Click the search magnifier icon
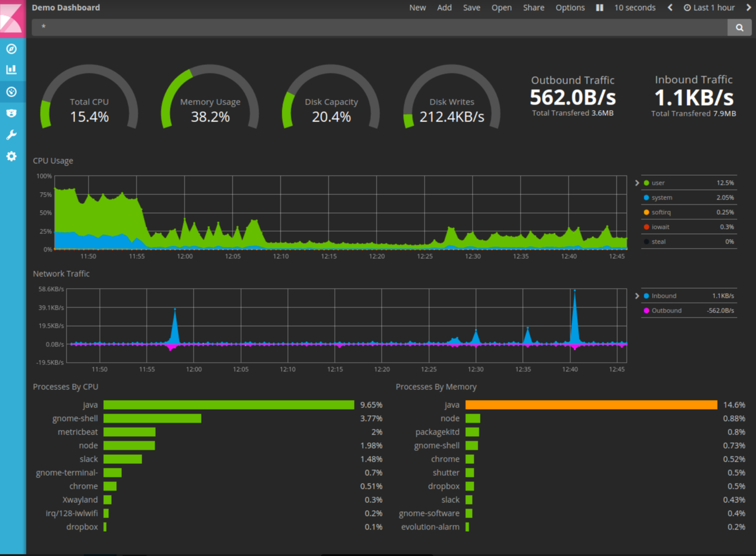The height and width of the screenshot is (556, 756). (x=739, y=27)
